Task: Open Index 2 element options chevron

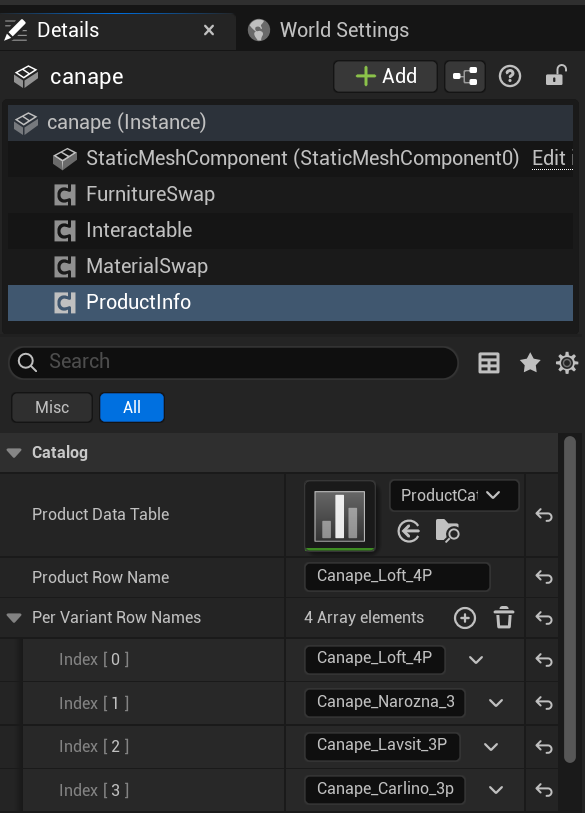Action: pos(491,747)
